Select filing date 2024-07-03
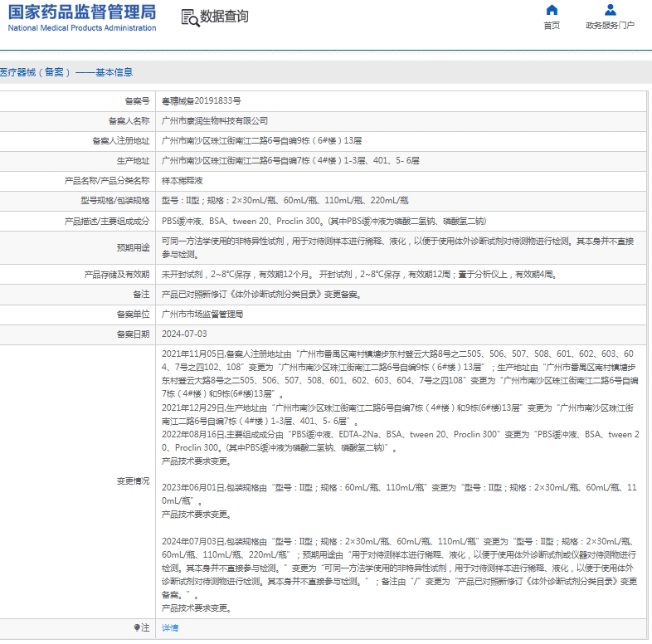The width and height of the screenshot is (652, 644). 184,334
